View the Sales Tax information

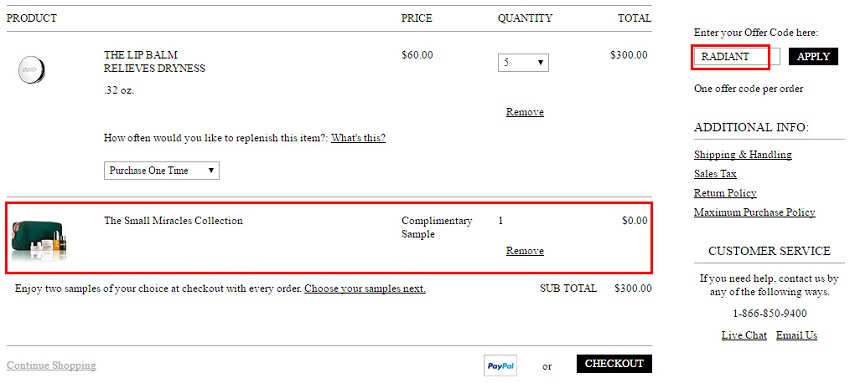715,174
